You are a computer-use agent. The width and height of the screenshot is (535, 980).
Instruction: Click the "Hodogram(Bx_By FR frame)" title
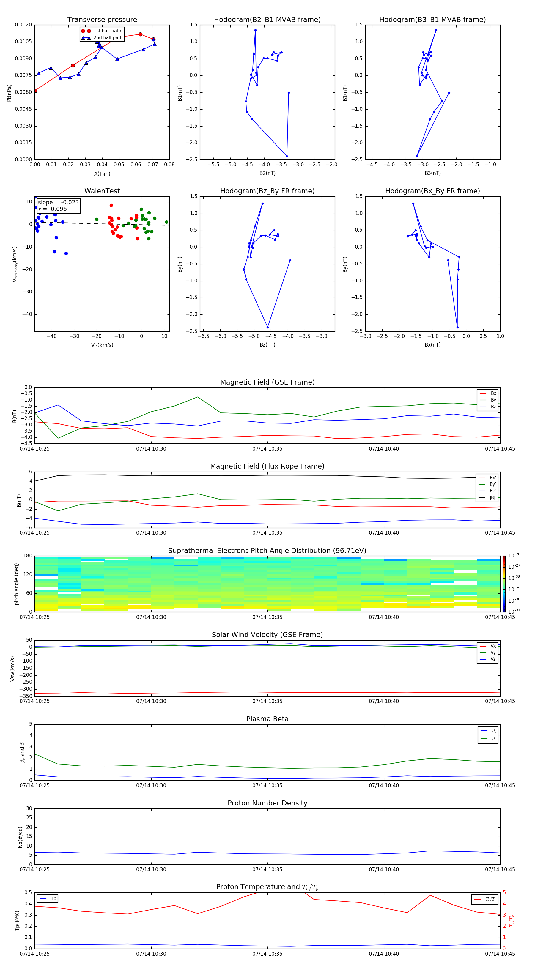432,191
